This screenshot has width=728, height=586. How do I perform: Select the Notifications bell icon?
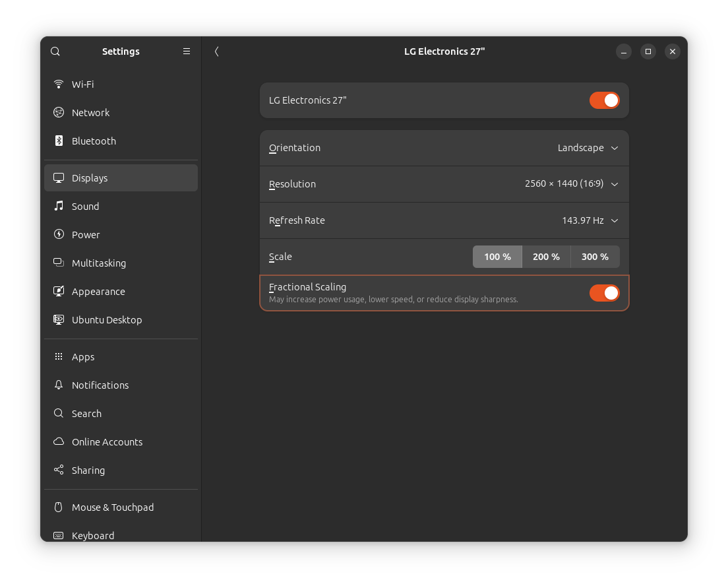tap(59, 385)
